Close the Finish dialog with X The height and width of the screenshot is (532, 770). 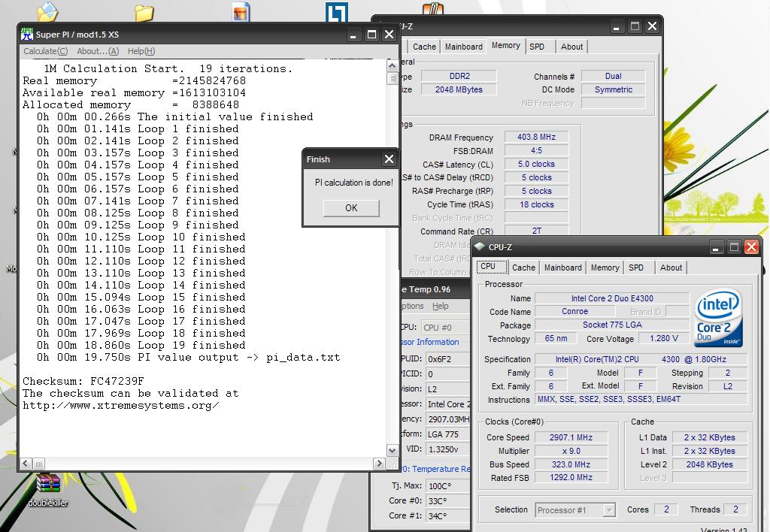pos(389,159)
